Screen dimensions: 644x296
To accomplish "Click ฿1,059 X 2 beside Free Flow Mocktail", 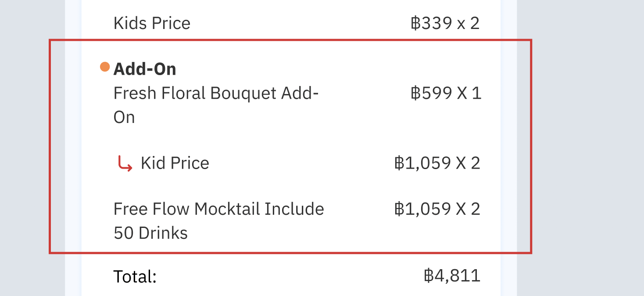I will click(437, 209).
